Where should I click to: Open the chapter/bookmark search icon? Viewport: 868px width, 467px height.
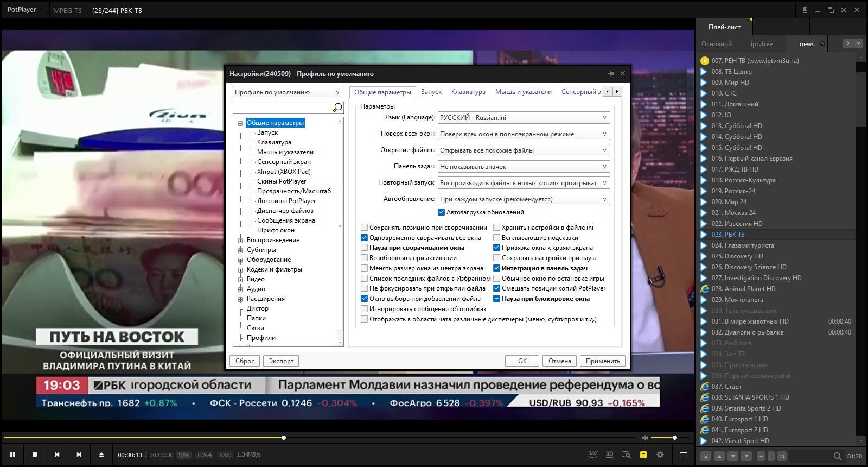(626, 455)
